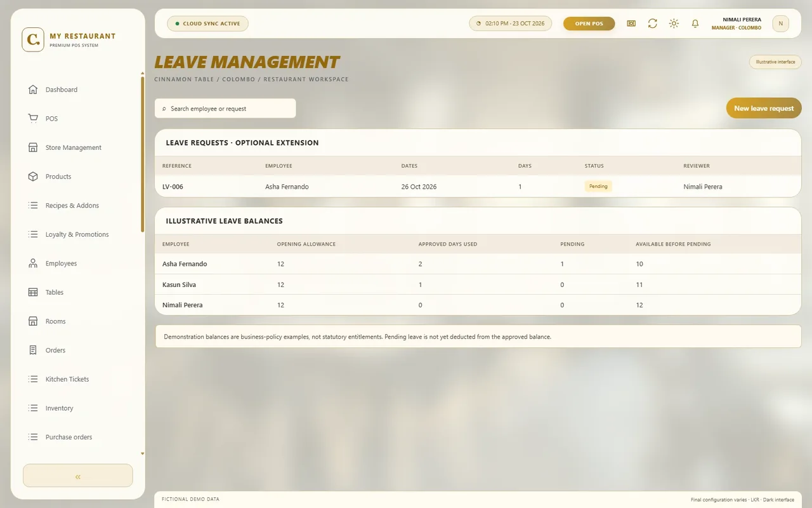Open the POS cart icon

click(x=33, y=119)
